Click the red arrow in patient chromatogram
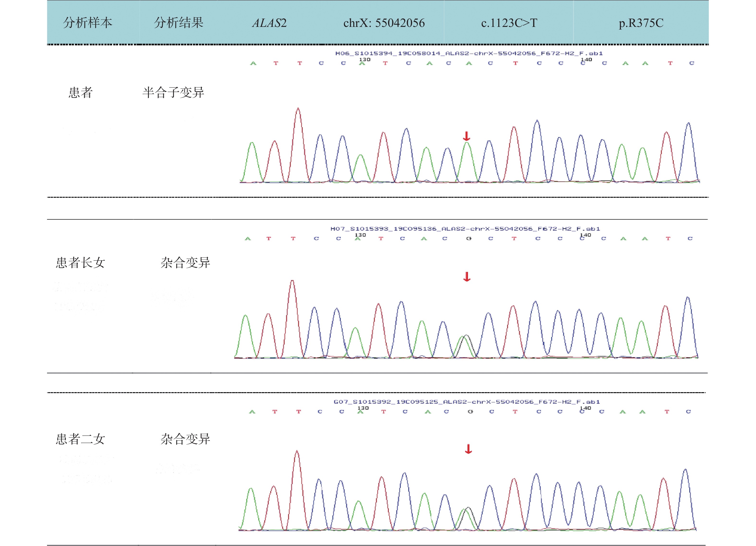 click(x=466, y=136)
